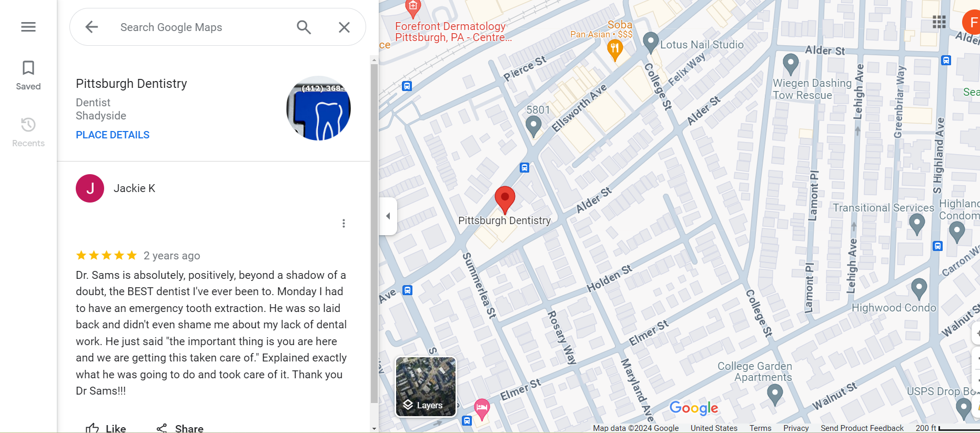Click the Google logo on the map
Screen dimensions: 980x433
pyautogui.click(x=694, y=408)
